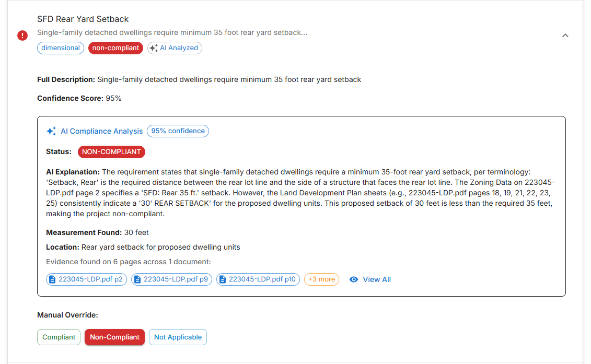
Task: Click the sparkle icon in AI Analyzed chip
Action: click(154, 48)
